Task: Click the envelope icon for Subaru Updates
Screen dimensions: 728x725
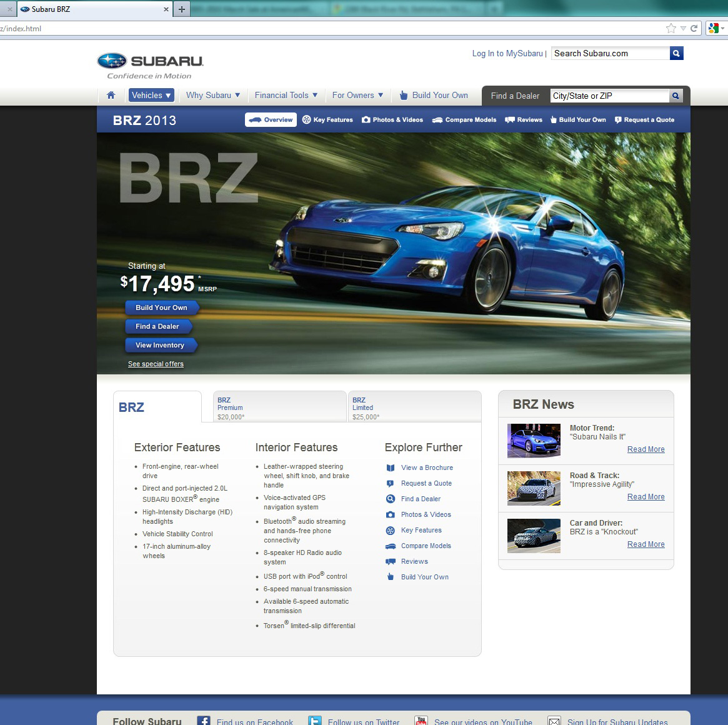Action: click(x=554, y=721)
